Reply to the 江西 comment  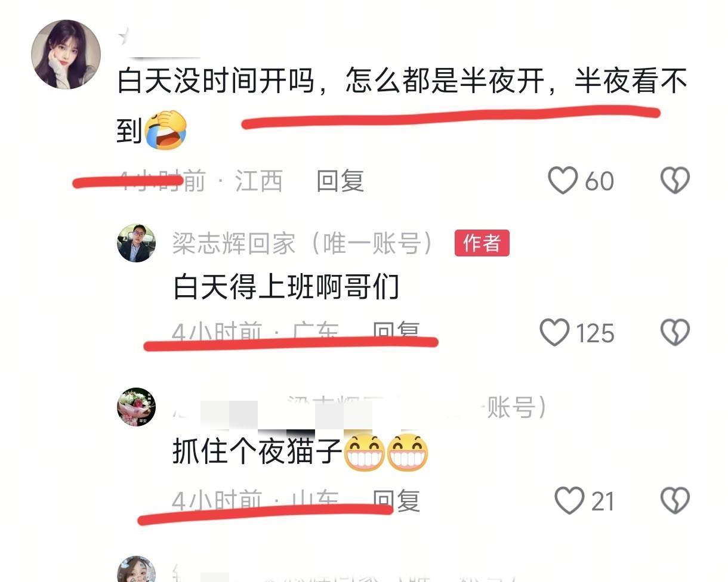point(340,180)
